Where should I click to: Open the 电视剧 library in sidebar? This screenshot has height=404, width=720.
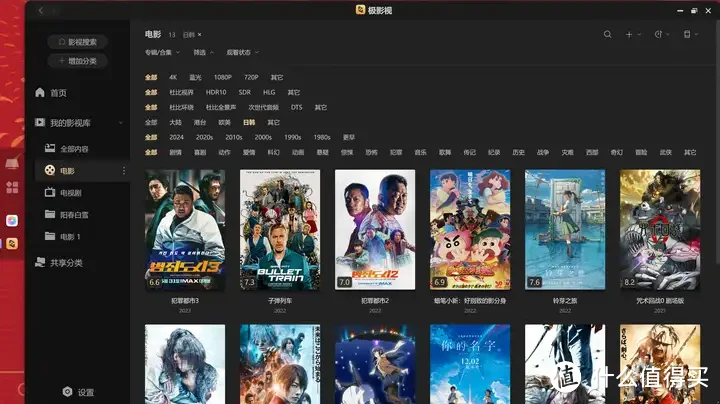pos(70,192)
